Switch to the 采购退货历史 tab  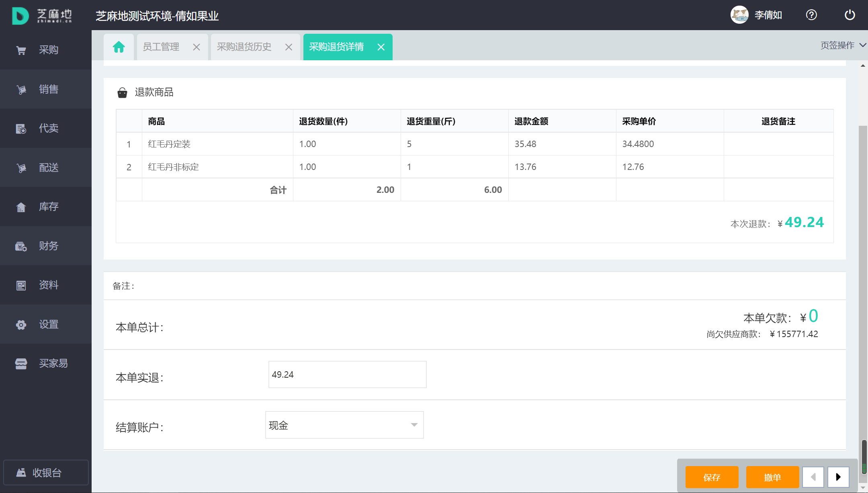pos(244,47)
